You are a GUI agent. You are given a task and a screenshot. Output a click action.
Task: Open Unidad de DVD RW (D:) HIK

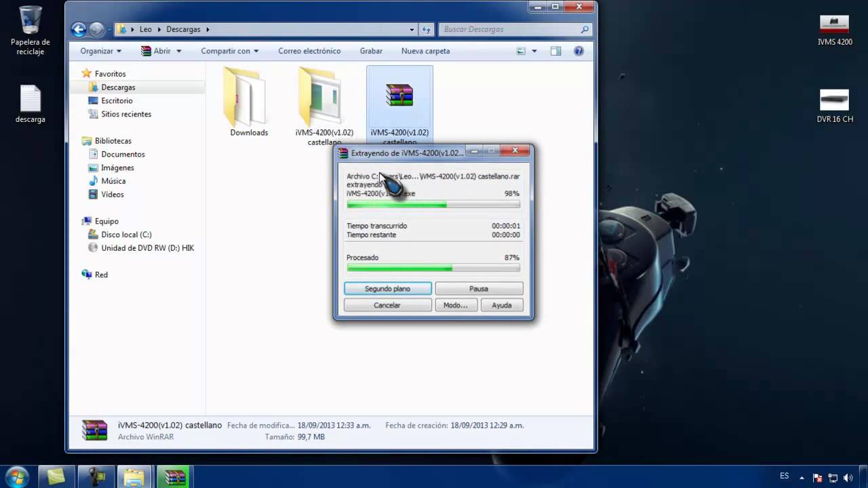147,248
